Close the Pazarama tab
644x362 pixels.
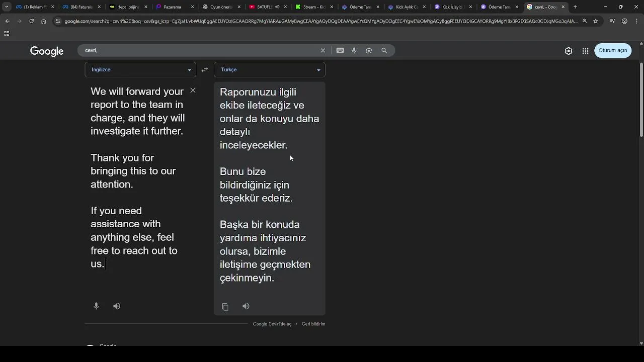coord(193,7)
